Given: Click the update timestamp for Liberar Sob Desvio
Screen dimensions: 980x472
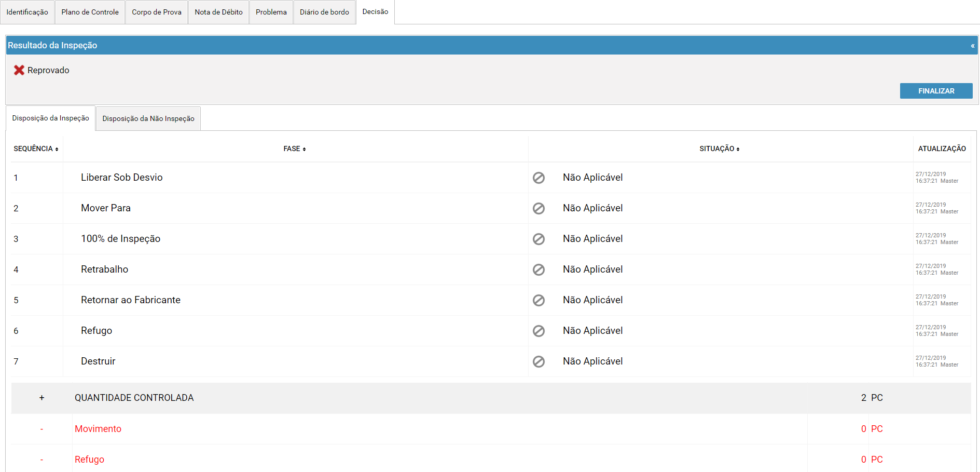Looking at the screenshot, I should click(937, 178).
